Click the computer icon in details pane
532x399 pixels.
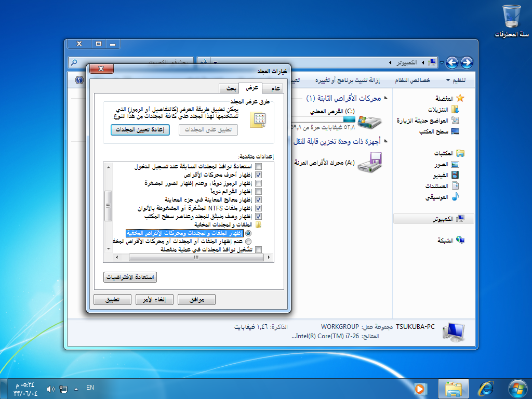(x=454, y=332)
